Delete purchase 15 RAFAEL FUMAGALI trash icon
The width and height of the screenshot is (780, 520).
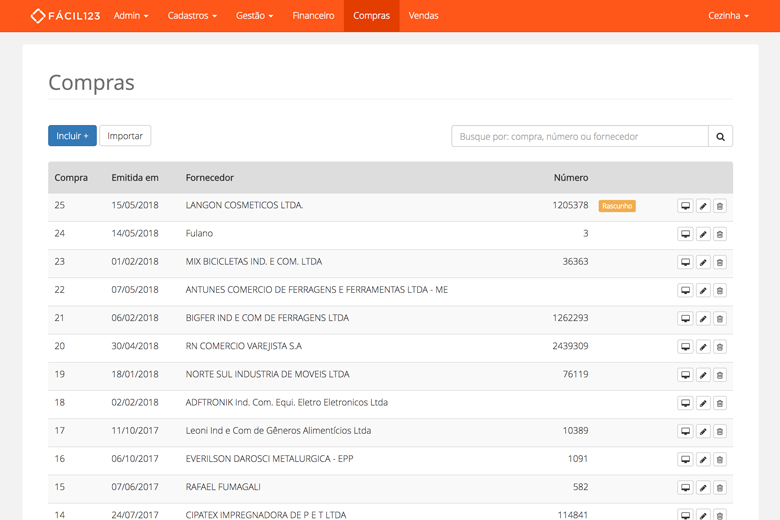point(720,488)
